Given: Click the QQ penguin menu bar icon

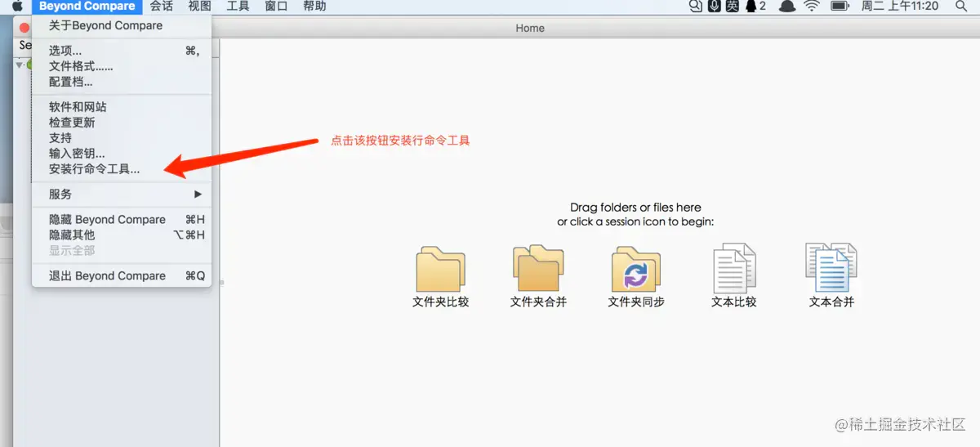Looking at the screenshot, I should (x=751, y=7).
